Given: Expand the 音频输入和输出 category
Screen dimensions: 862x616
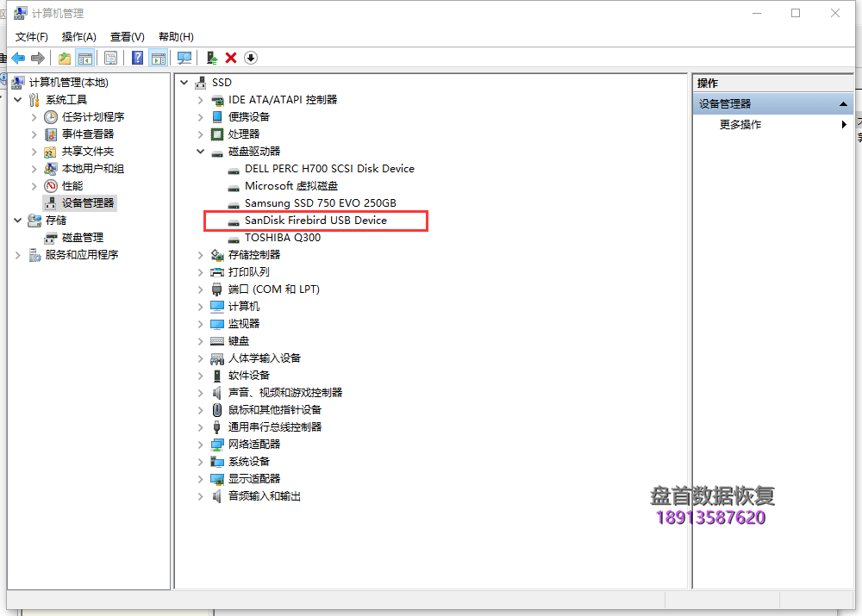Looking at the screenshot, I should pos(200,496).
